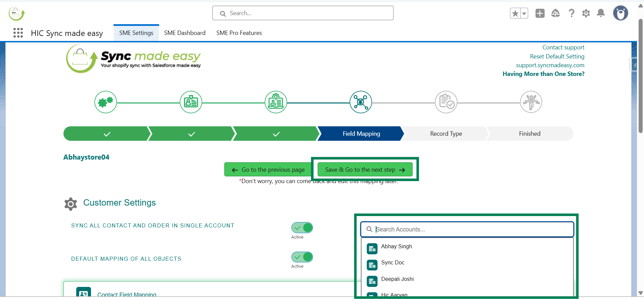Select the Record Type path step
This screenshot has height=299, width=644.
(x=446, y=134)
